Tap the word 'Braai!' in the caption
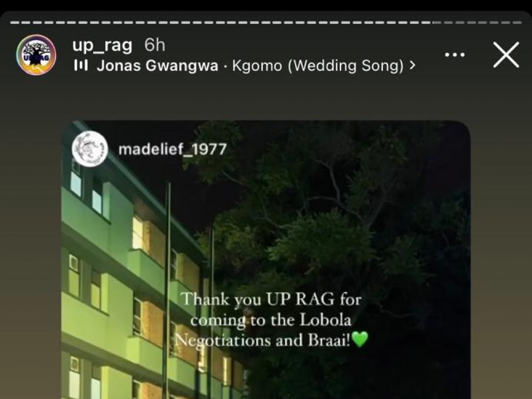532x399 pixels. point(328,340)
